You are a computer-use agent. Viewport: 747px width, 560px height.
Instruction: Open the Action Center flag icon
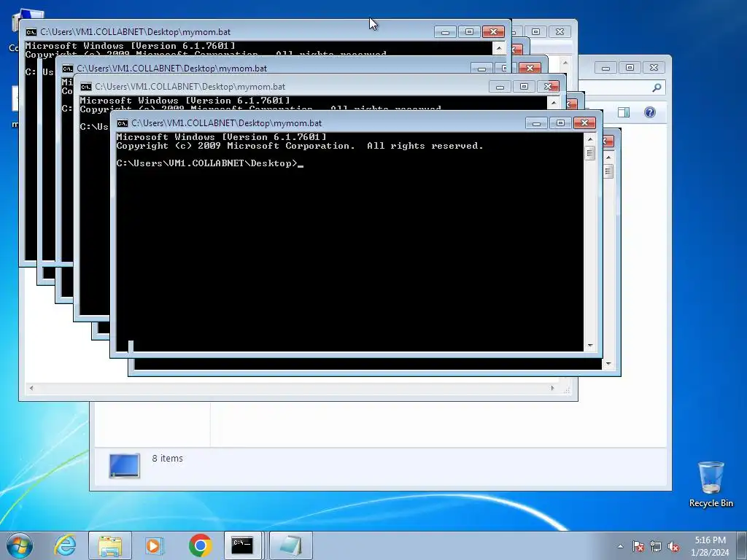pos(638,546)
